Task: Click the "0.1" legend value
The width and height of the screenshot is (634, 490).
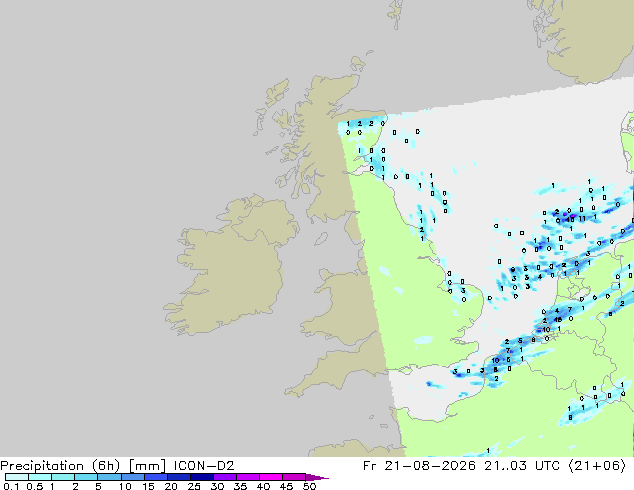Action: 11,486
